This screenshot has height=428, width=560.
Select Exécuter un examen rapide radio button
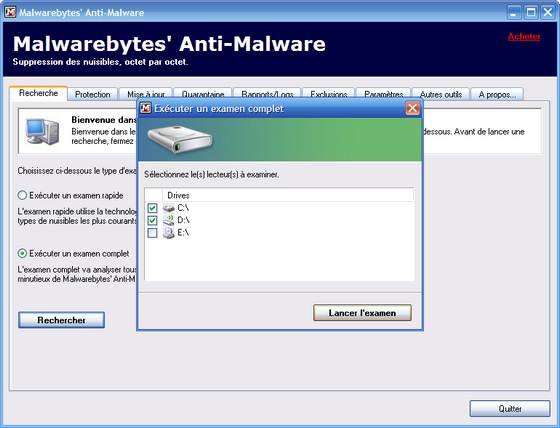[x=22, y=195]
